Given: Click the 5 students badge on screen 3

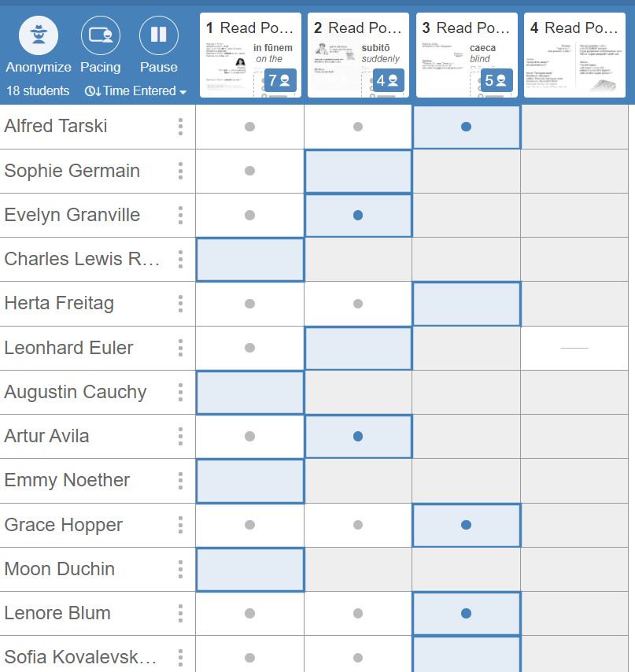Looking at the screenshot, I should point(496,80).
